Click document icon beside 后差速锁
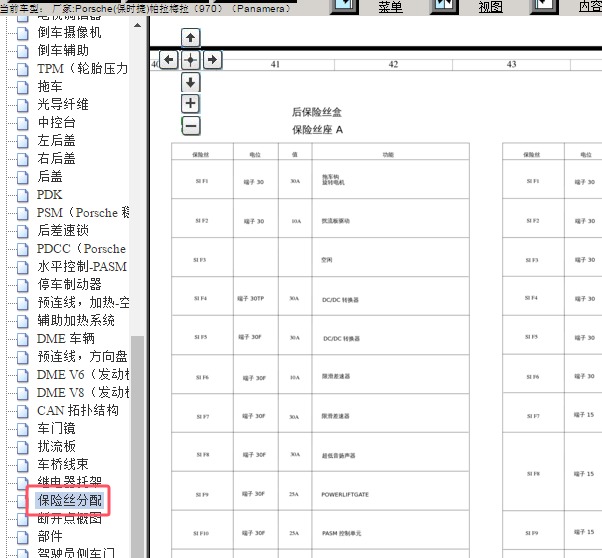Image resolution: width=602 pixels, height=558 pixels. (23, 231)
